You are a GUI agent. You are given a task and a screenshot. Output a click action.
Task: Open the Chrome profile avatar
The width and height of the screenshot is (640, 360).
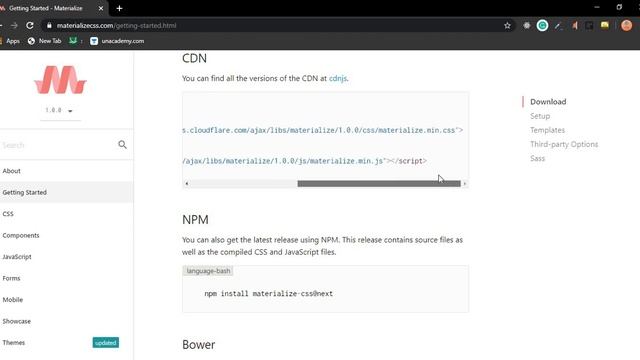[x=627, y=25]
